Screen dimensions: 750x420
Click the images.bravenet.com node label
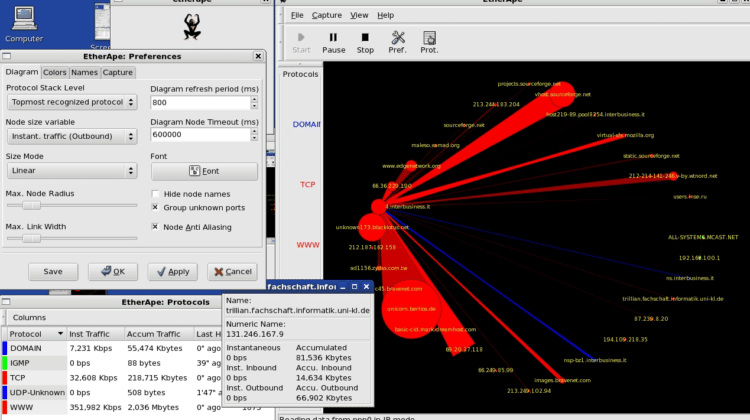[x=562, y=380]
